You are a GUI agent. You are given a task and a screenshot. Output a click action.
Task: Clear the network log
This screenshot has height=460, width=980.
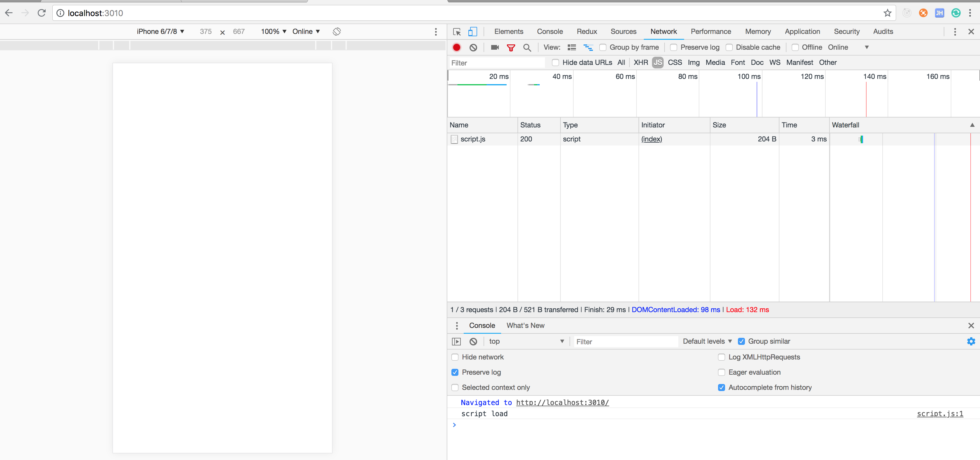click(x=473, y=48)
